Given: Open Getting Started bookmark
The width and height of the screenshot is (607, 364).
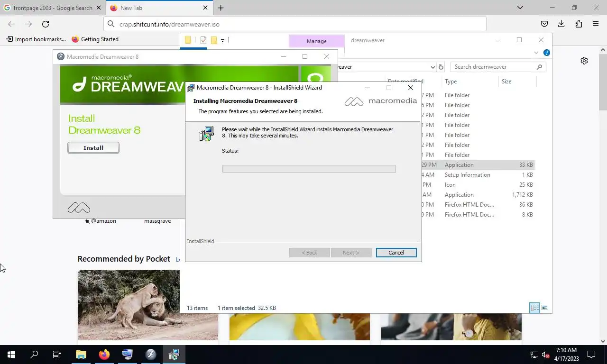Looking at the screenshot, I should (x=95, y=39).
